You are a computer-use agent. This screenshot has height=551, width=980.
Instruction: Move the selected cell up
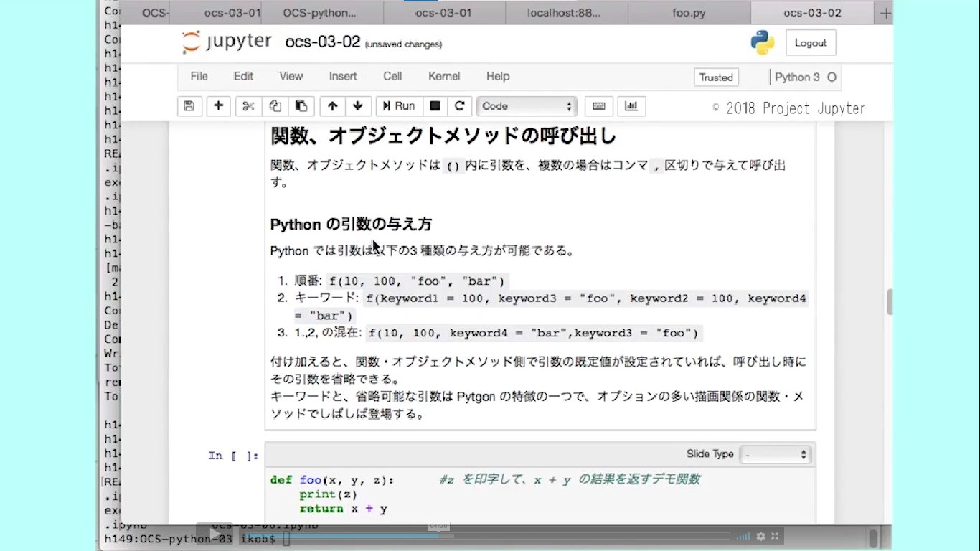coord(332,105)
